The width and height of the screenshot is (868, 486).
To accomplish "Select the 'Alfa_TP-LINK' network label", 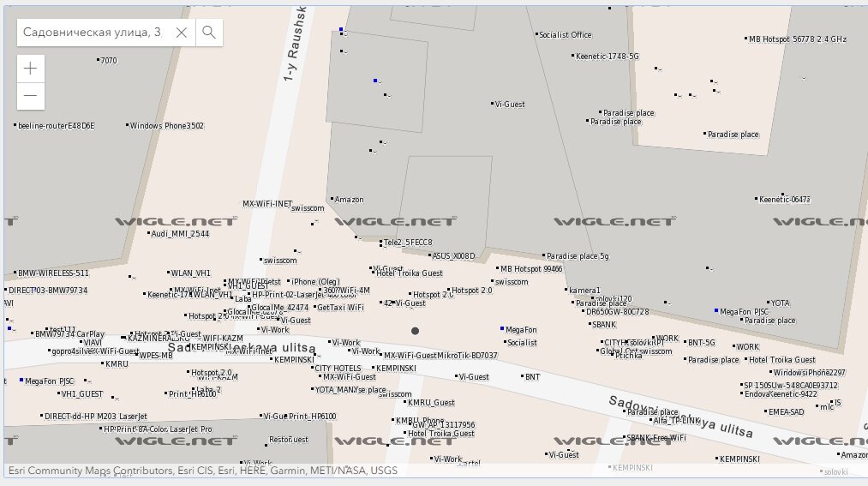I will pos(677,421).
